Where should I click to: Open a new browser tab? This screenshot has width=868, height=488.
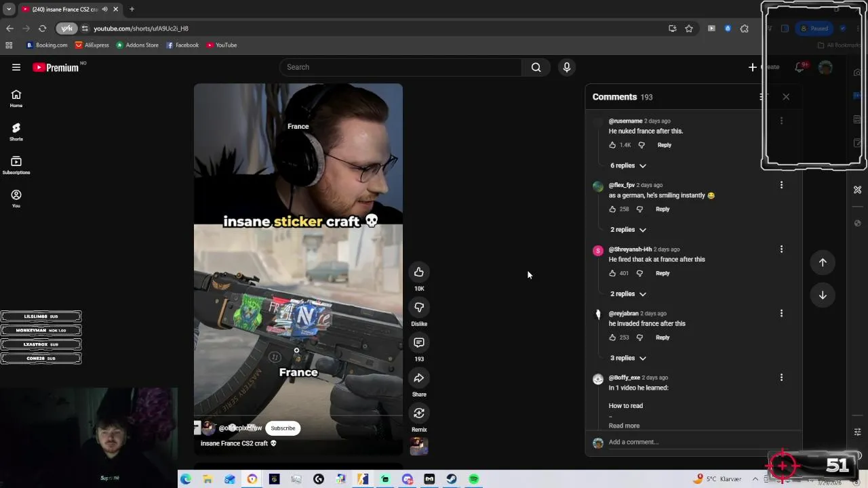coord(132,9)
